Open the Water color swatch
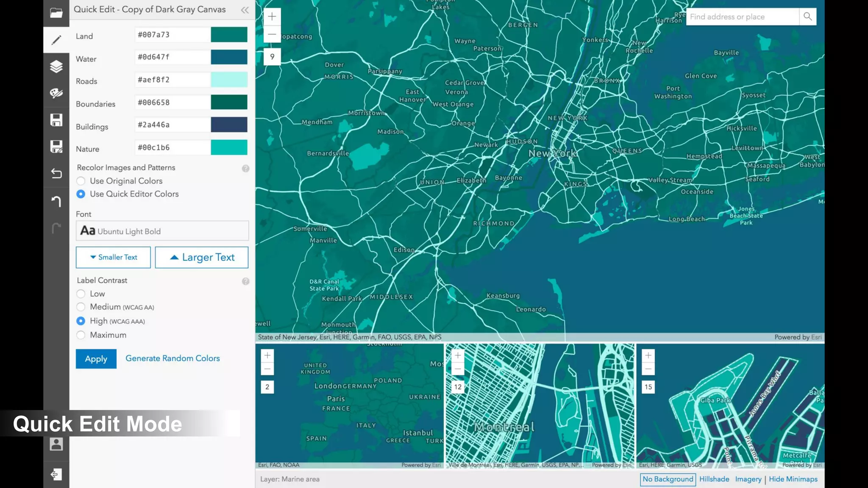Screen dimensions: 868x488 [x=229, y=57]
